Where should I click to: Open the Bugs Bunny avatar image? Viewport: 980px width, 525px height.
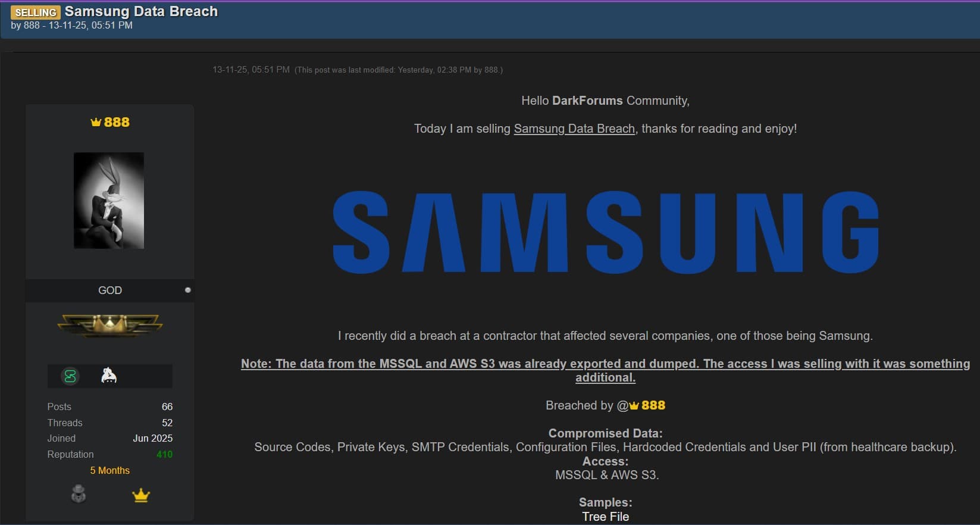[x=109, y=201]
